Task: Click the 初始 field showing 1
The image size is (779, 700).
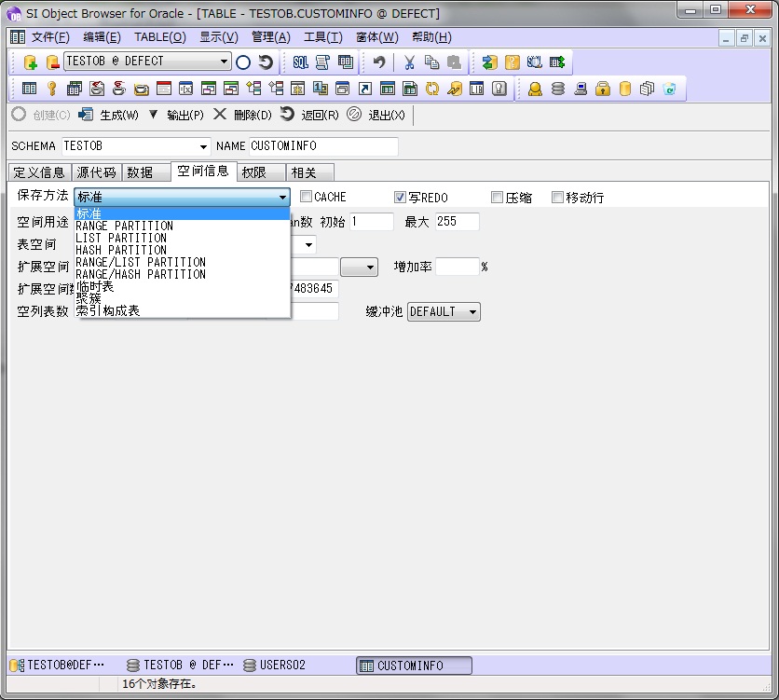Action: pos(372,222)
